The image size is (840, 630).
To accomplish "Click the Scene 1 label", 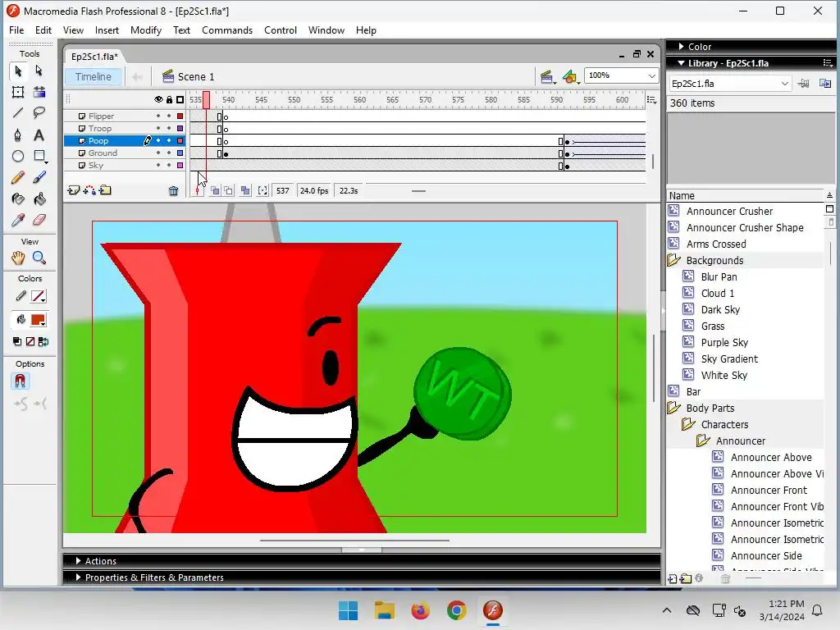I will tap(195, 77).
